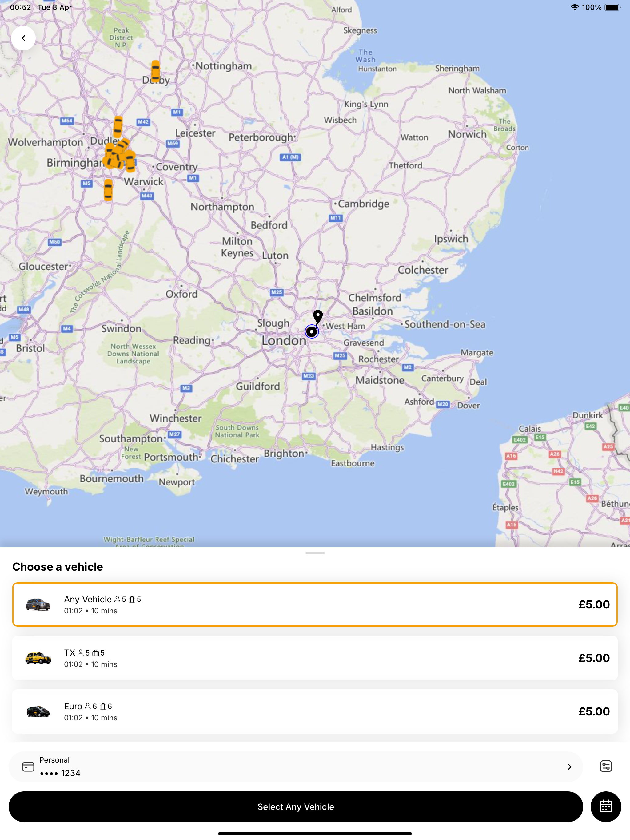The height and width of the screenshot is (840, 630).
Task: Tap the M3 road badge near Winchester
Action: [x=186, y=388]
